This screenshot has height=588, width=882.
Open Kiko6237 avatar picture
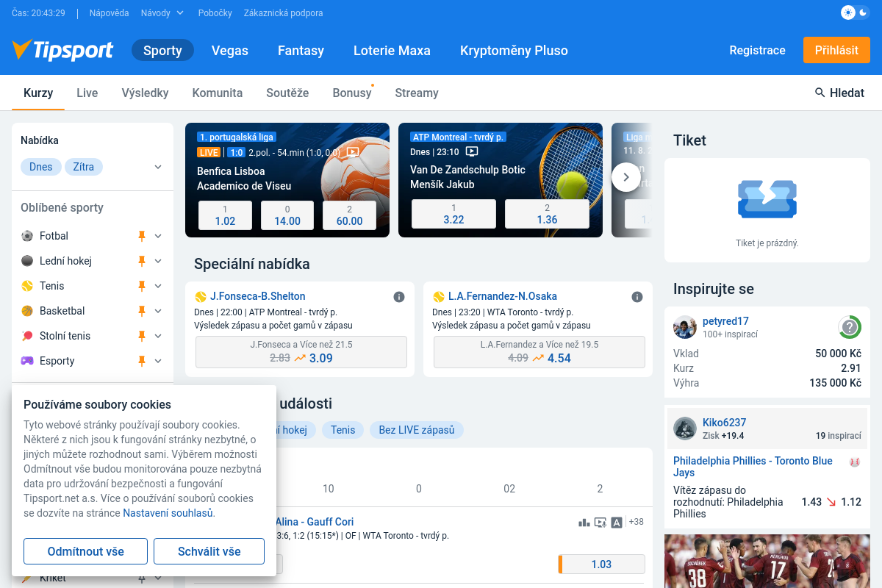pyautogui.click(x=685, y=429)
